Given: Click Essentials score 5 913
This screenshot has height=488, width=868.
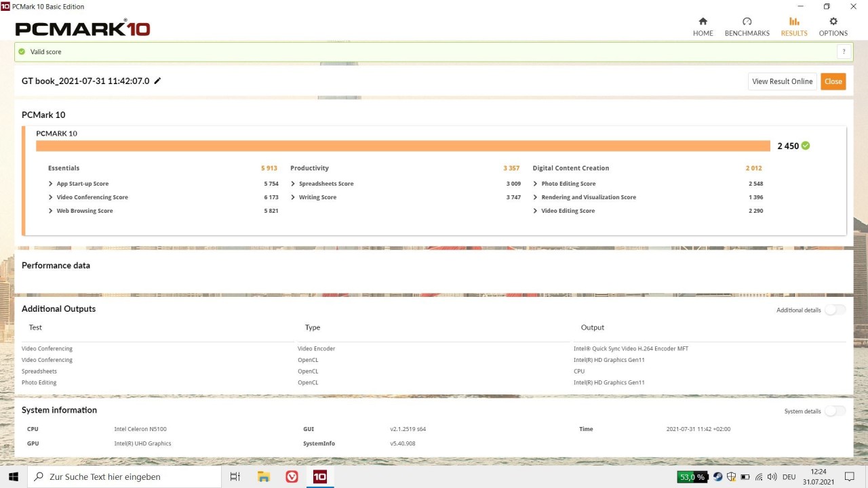Looking at the screenshot, I should 269,168.
